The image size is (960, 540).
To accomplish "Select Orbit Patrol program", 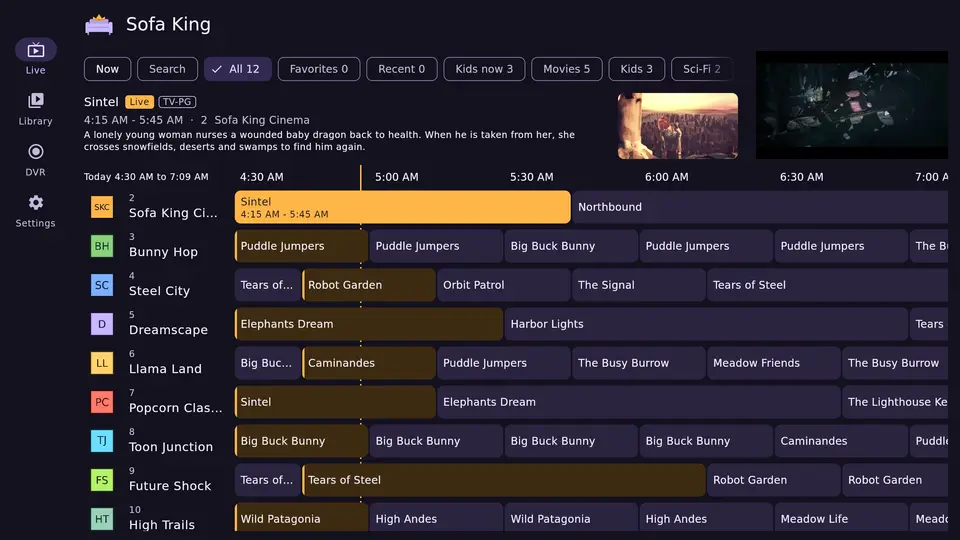I will click(x=503, y=285).
